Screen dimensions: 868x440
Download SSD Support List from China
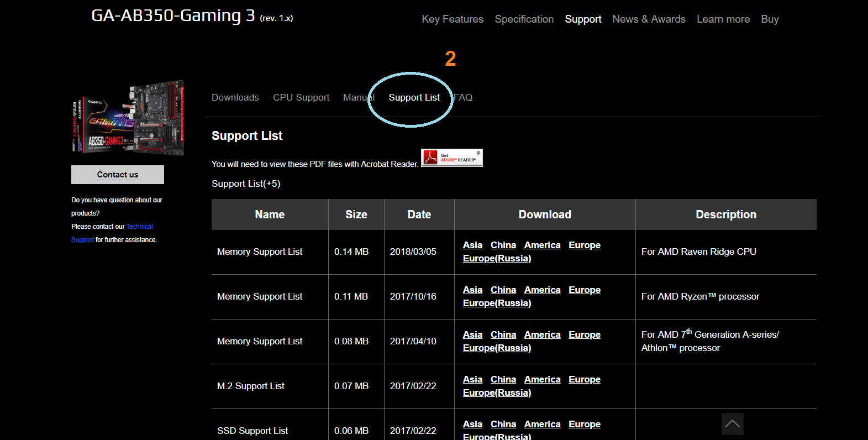point(503,424)
